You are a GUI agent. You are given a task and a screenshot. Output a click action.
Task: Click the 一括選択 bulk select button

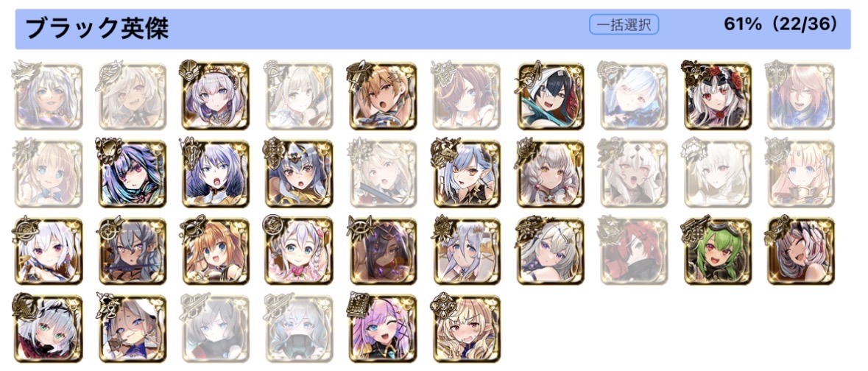click(x=624, y=25)
